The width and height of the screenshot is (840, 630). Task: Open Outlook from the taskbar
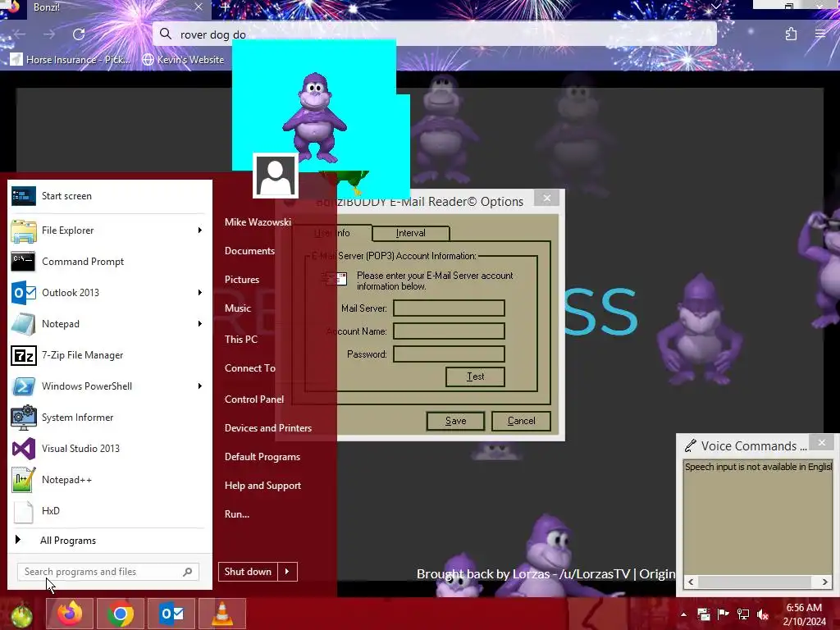171,614
